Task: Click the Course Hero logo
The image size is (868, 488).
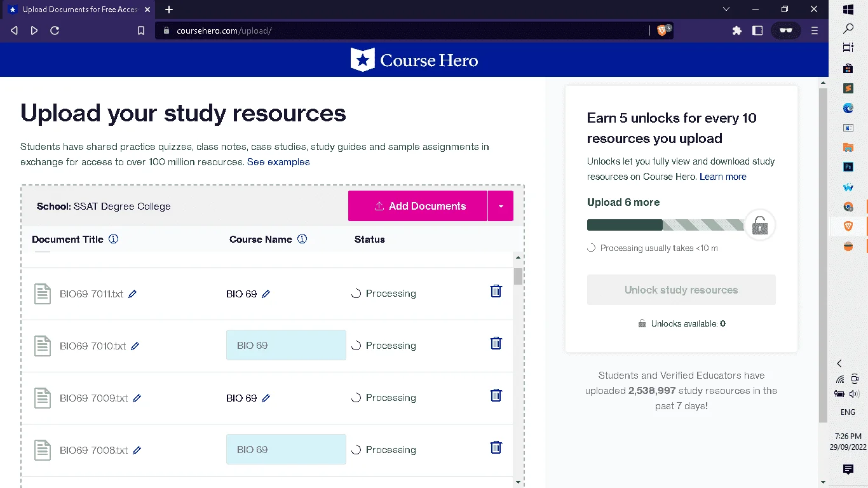Action: (414, 60)
